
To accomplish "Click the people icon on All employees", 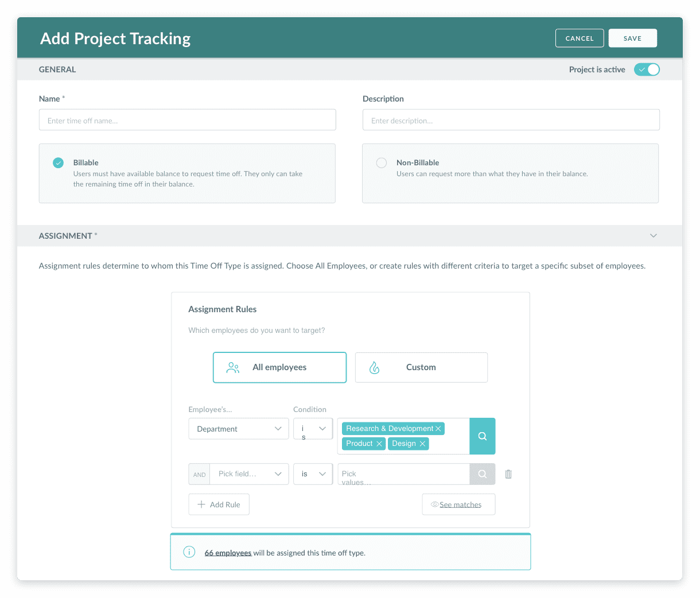I will pyautogui.click(x=232, y=367).
